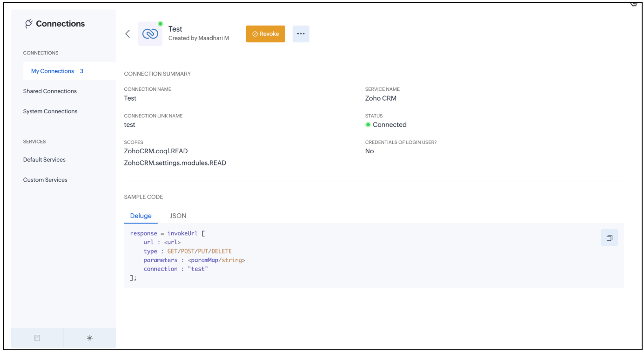Click the ZohoCRM.settings.modules.READ scope text
The image size is (644, 354).
(x=175, y=163)
